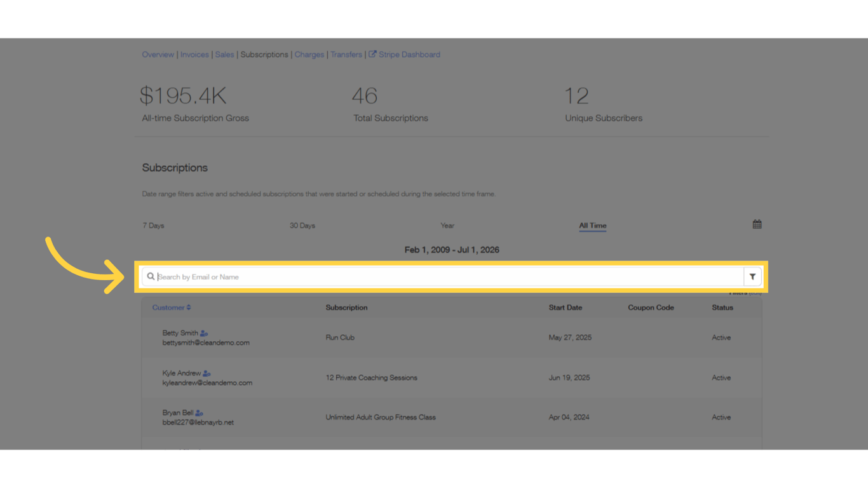The width and height of the screenshot is (868, 488).
Task: Click Bryan Bell's profile person icon
Action: [200, 412]
